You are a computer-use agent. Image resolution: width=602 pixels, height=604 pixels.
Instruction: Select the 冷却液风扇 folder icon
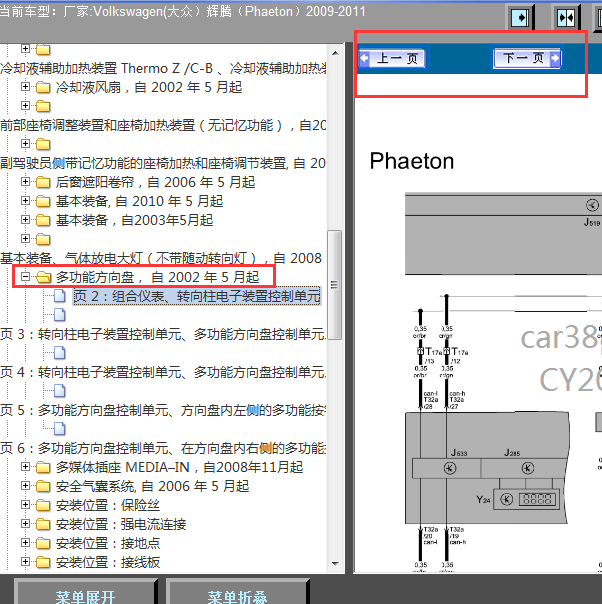pos(43,87)
